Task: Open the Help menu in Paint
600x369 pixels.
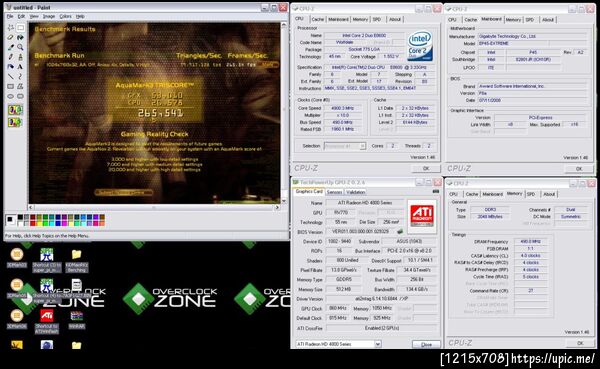Action: pyautogui.click(x=80, y=16)
